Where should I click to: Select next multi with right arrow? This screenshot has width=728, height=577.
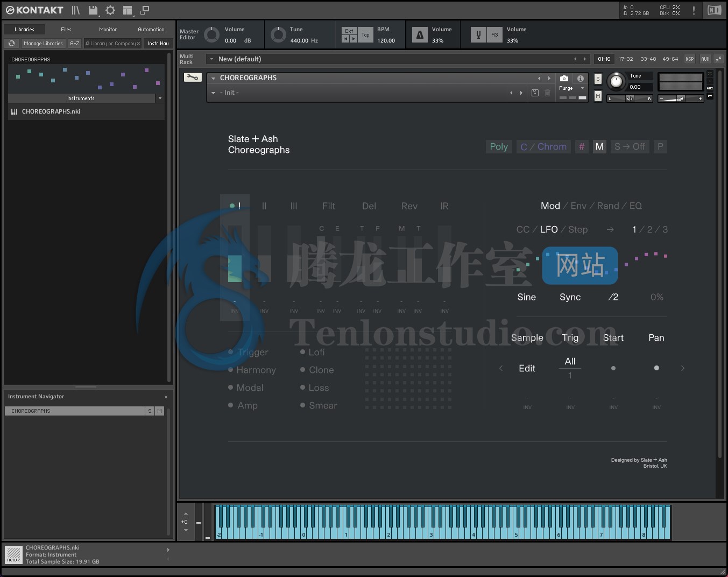tap(585, 59)
